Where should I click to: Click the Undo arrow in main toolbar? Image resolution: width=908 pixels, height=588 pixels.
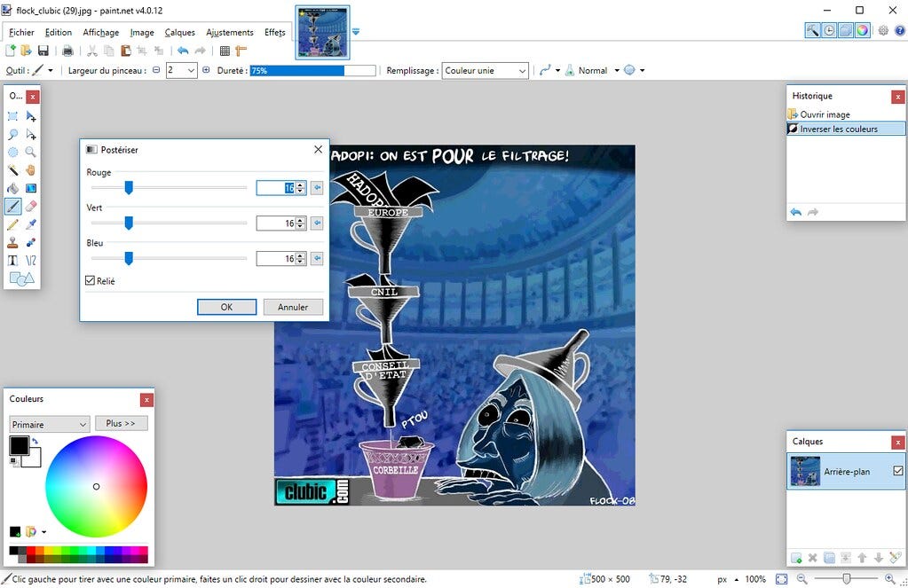(183, 51)
